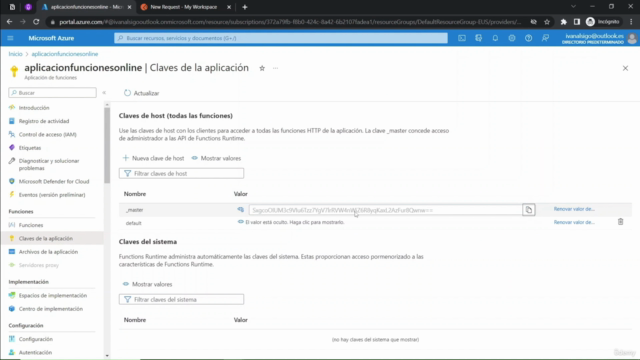The image size is (640, 360).
Task: Add a new host key
Action: click(153, 158)
